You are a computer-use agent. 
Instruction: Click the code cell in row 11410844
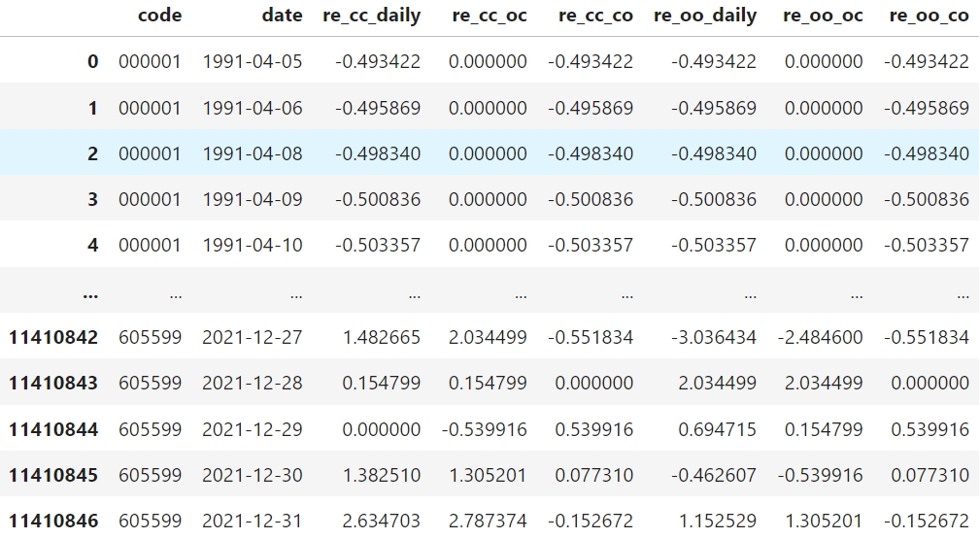[150, 430]
